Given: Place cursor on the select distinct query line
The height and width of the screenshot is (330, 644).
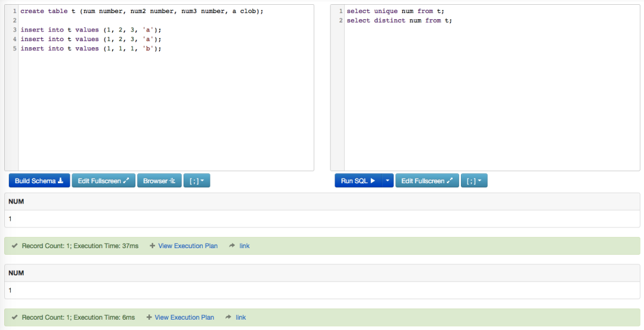Looking at the screenshot, I should coord(399,21).
